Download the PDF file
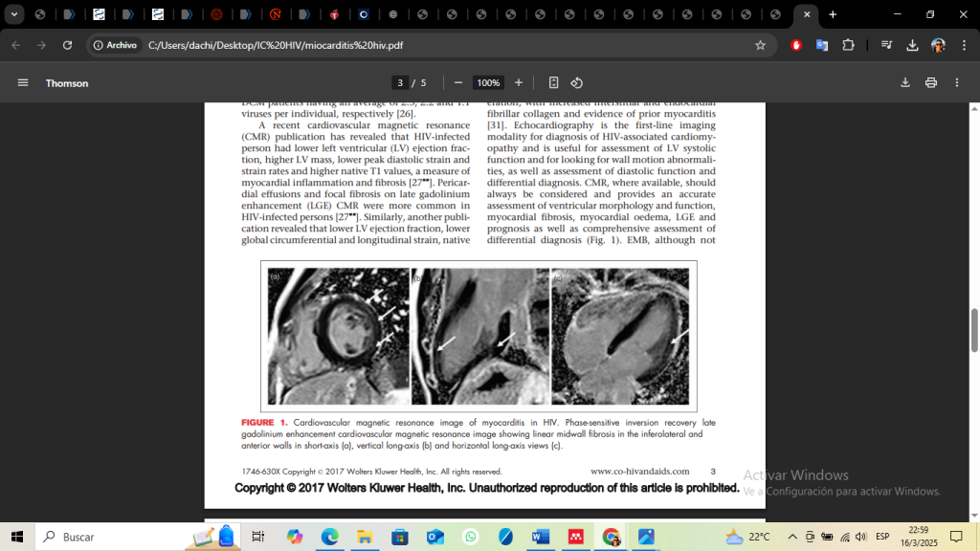The image size is (980, 551). 904,83
